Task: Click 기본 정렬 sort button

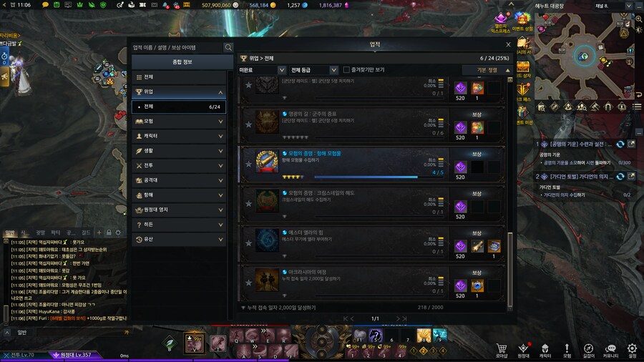Action: (487, 70)
